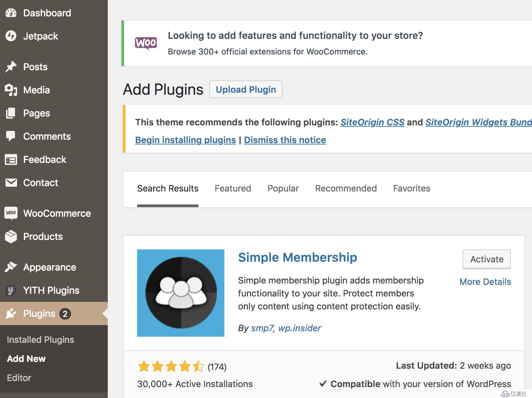Open the SiteOrigin CSS link
532x398 pixels.
tap(372, 122)
